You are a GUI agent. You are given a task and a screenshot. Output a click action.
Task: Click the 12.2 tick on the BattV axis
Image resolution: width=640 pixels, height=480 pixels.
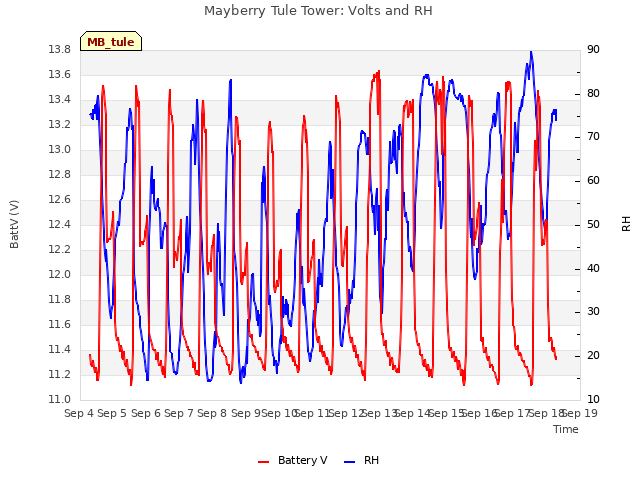(60, 249)
